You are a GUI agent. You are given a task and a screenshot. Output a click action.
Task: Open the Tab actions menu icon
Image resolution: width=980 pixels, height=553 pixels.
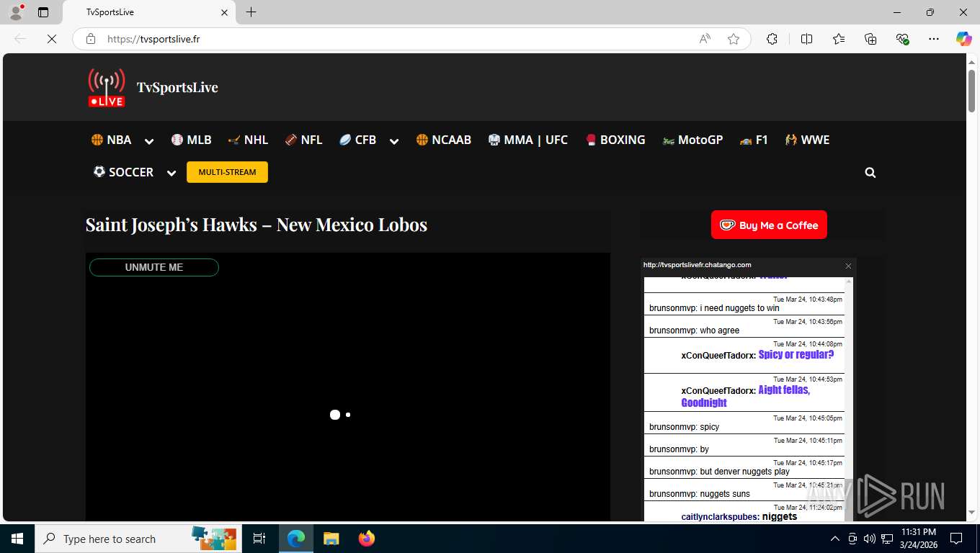point(43,12)
